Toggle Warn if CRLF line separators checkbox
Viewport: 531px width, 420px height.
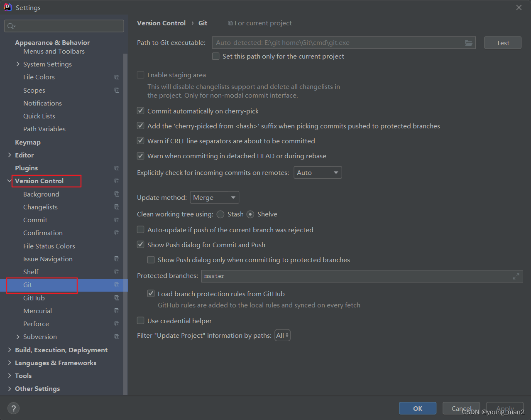141,141
